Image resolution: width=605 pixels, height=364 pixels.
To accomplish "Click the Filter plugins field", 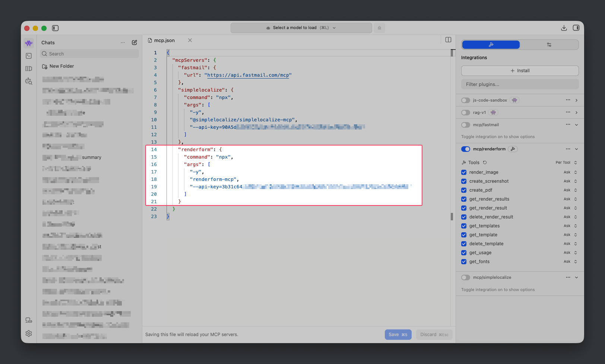I will 520,84.
